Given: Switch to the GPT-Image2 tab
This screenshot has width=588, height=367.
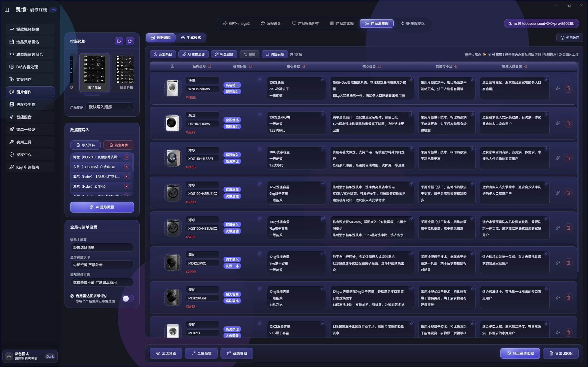Looking at the screenshot, I should point(236,23).
